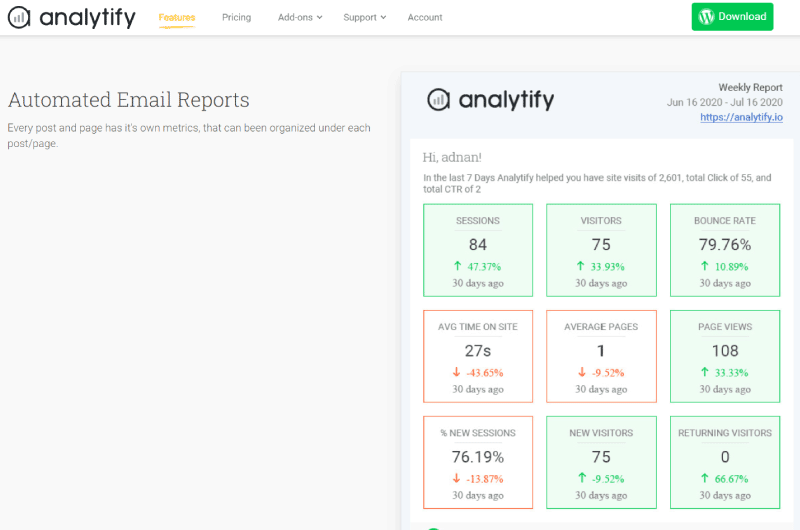
Task: Click the Add-ons chevron arrow
Action: [x=319, y=17]
